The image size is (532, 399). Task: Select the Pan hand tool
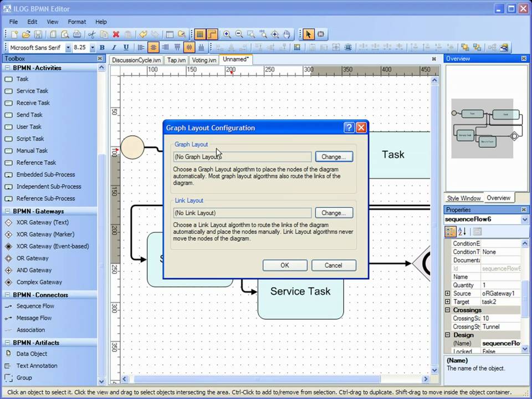coord(287,34)
